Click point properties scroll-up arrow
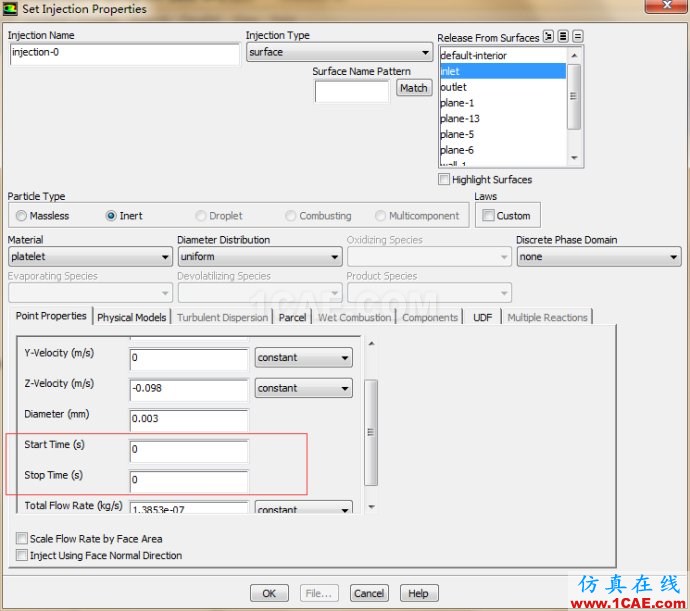The width and height of the screenshot is (690, 611). [x=371, y=343]
